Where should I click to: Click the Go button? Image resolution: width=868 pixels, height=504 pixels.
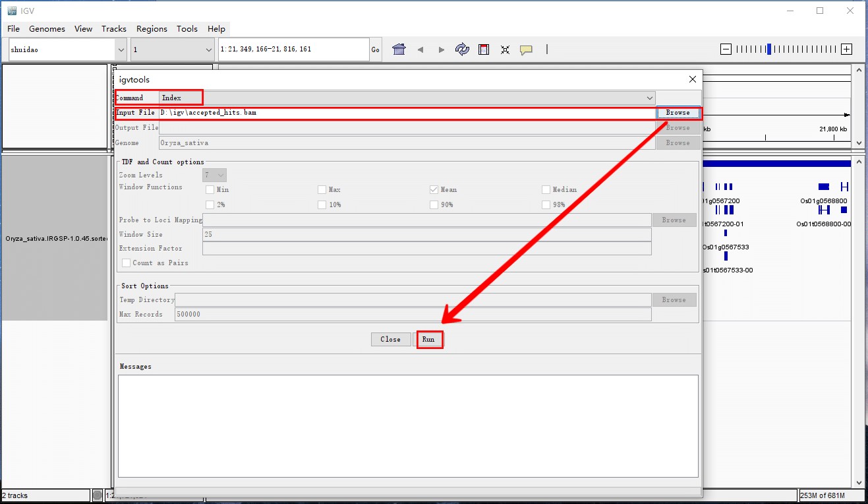click(375, 49)
